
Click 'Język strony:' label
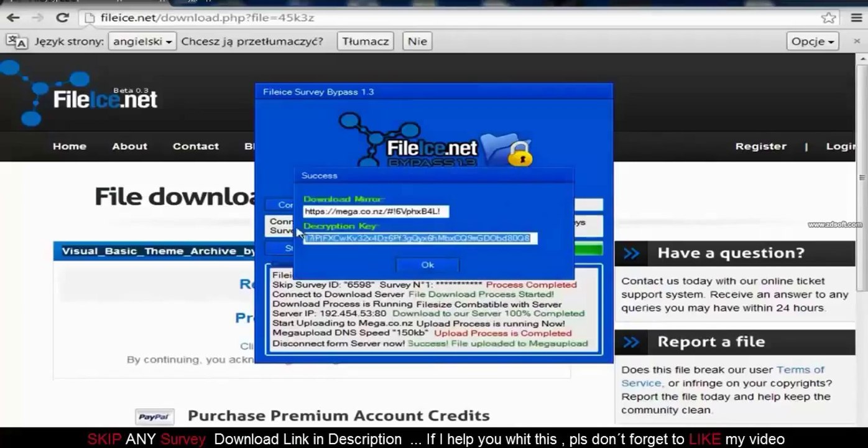pyautogui.click(x=68, y=42)
